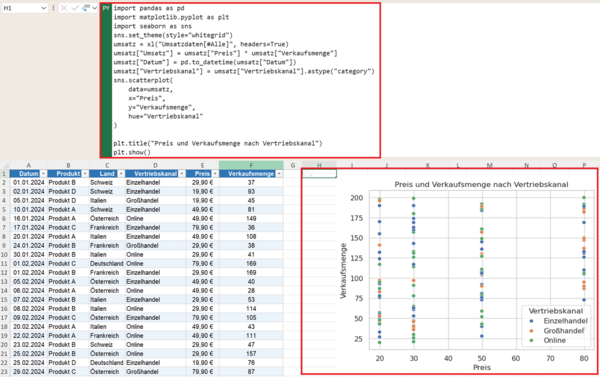
Task: Click cell H1 containing the Python chart
Action: 319,174
